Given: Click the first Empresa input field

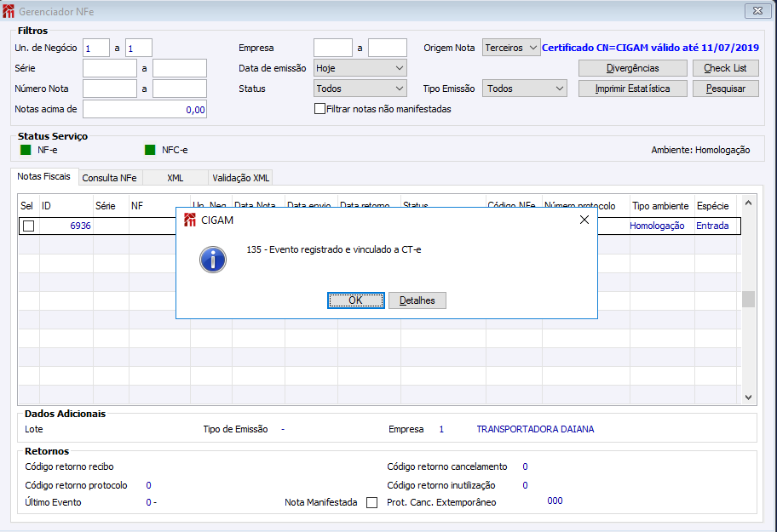Looking at the screenshot, I should (333, 48).
